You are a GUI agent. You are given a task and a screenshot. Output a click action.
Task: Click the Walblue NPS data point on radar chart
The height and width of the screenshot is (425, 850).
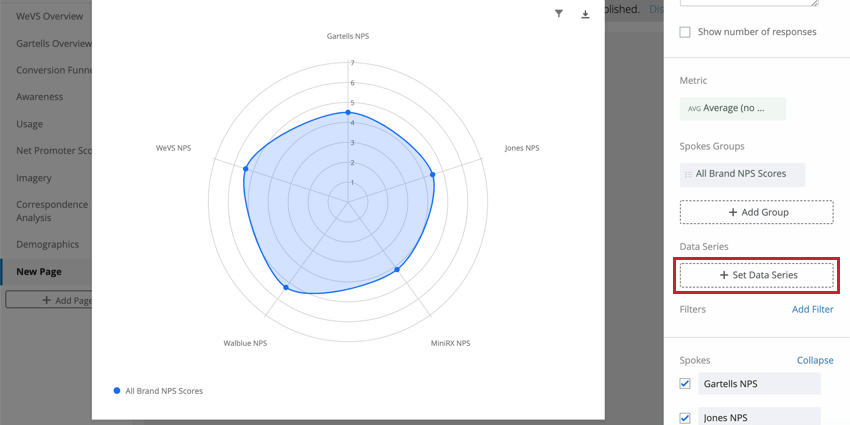click(286, 287)
